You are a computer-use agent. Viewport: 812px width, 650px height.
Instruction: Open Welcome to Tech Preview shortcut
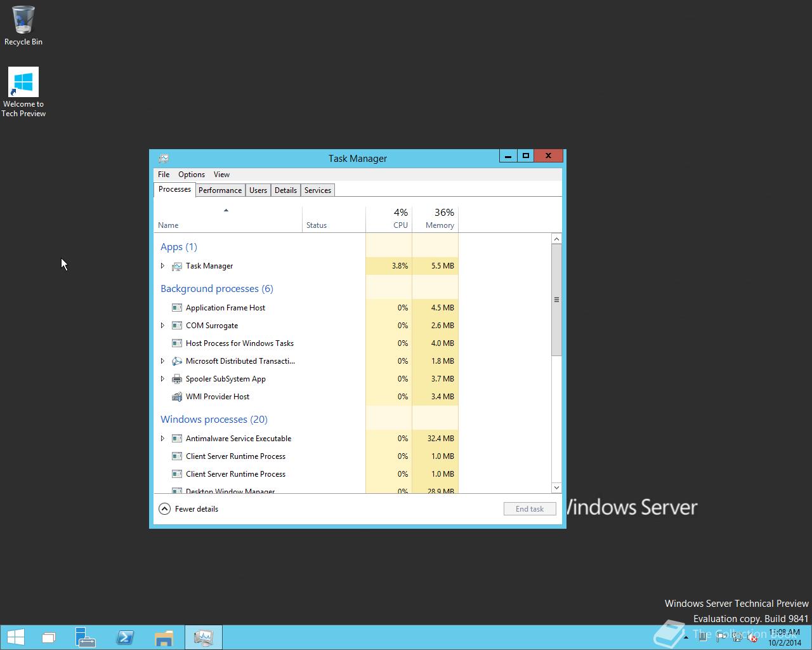(23, 93)
